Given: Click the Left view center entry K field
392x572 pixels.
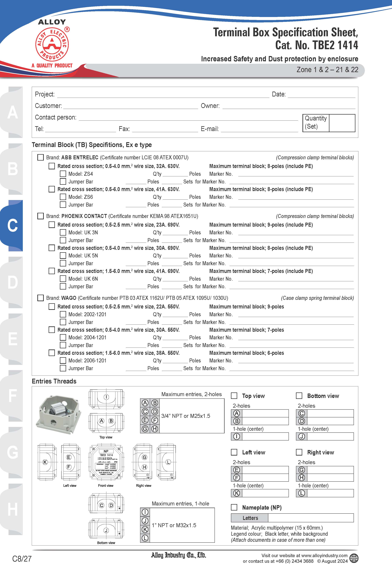Looking at the screenshot, I should point(265,493).
